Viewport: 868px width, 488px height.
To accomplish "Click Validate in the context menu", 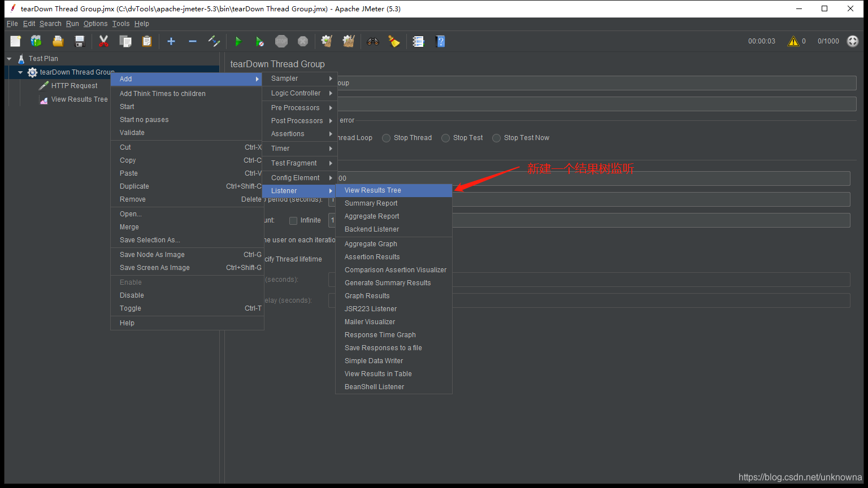I will point(187,133).
